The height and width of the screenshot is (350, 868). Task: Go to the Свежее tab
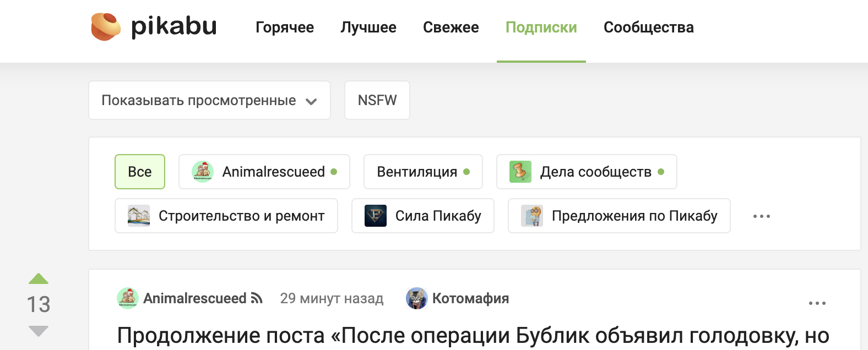[x=451, y=28]
